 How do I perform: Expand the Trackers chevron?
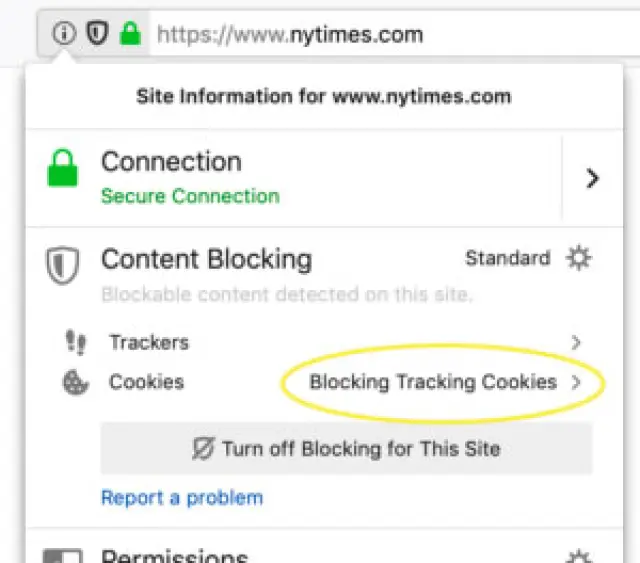[576, 342]
